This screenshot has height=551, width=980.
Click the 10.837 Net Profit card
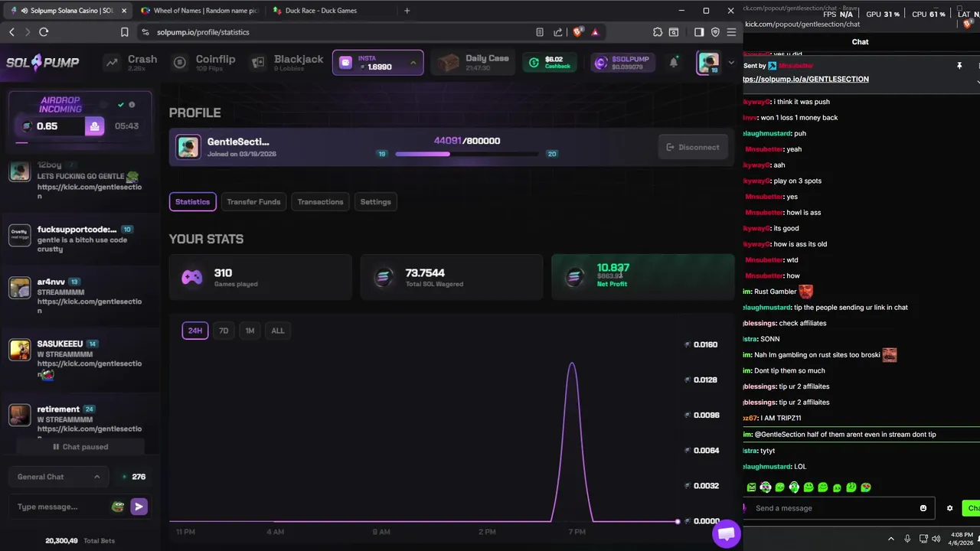(x=642, y=276)
